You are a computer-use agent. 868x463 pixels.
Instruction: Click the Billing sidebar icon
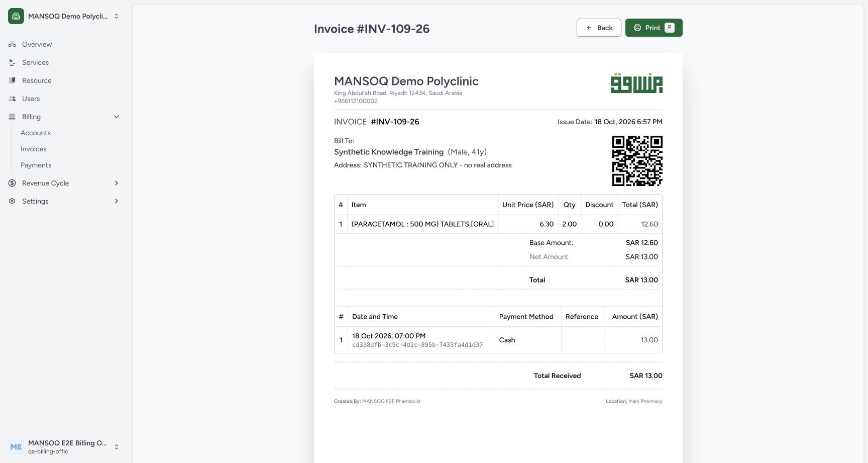[12, 117]
